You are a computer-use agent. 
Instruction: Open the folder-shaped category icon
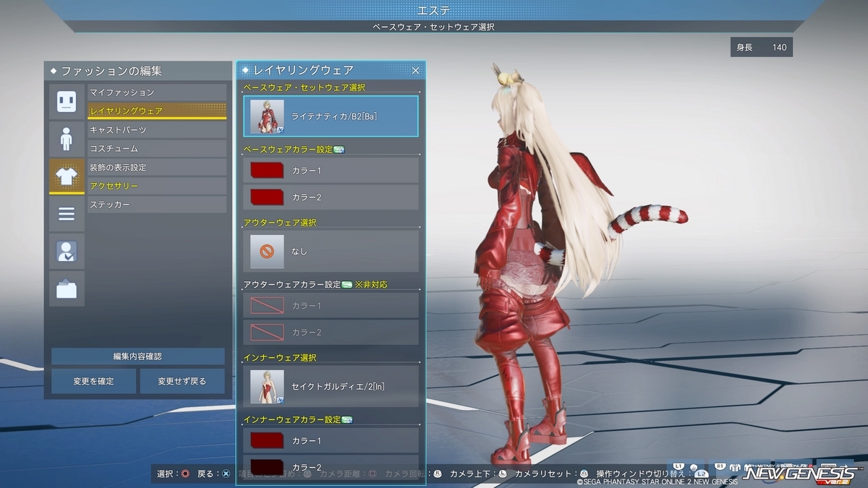67,289
